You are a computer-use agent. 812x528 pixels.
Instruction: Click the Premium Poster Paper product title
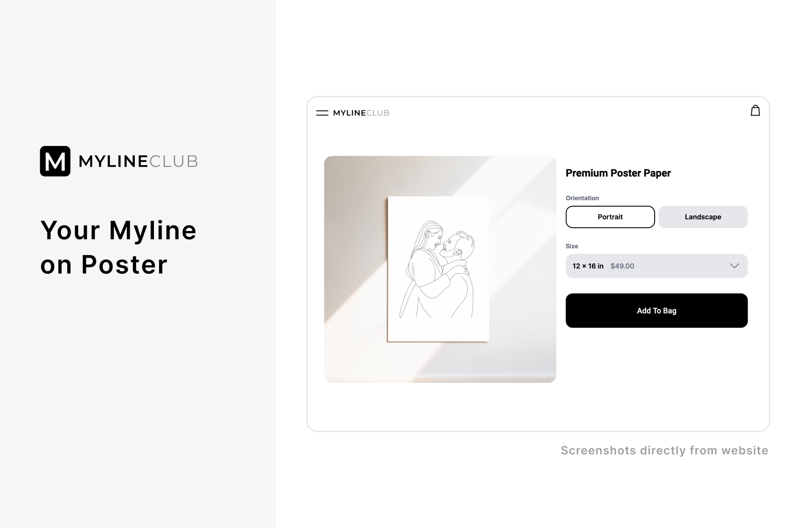(618, 173)
